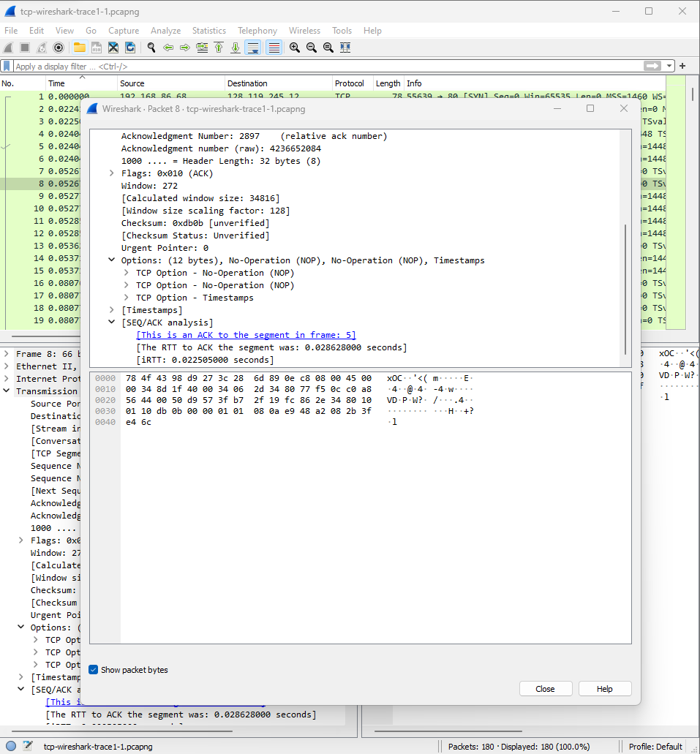Click the Zoom in magnifier icon

(295, 48)
